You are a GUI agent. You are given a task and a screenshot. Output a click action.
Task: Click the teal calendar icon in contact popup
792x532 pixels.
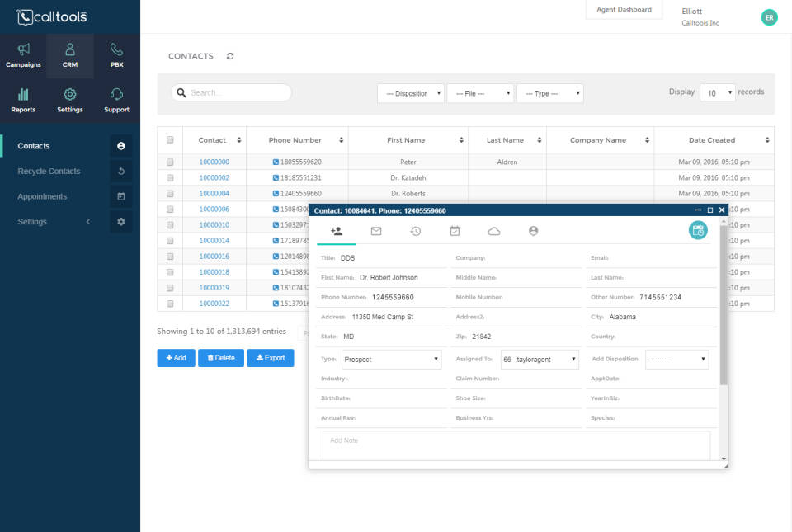click(x=697, y=230)
